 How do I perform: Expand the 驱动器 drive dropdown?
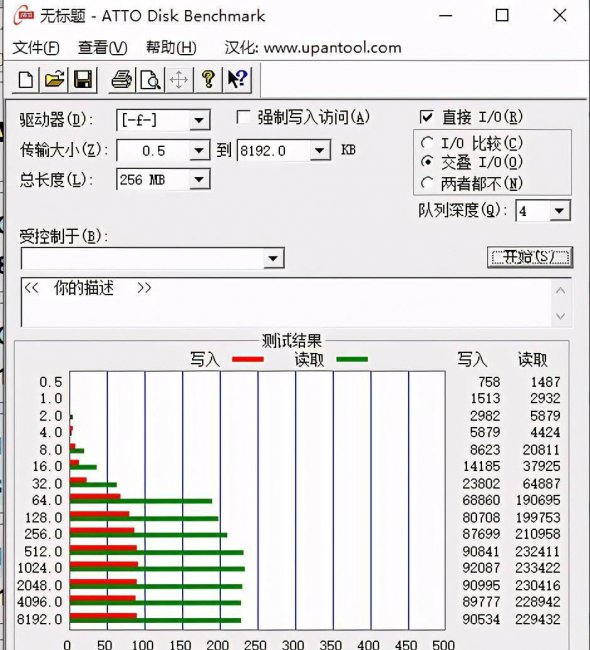[x=199, y=120]
